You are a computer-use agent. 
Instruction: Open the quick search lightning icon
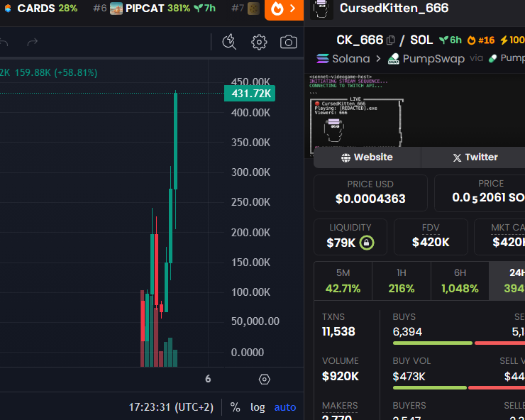[x=229, y=42]
